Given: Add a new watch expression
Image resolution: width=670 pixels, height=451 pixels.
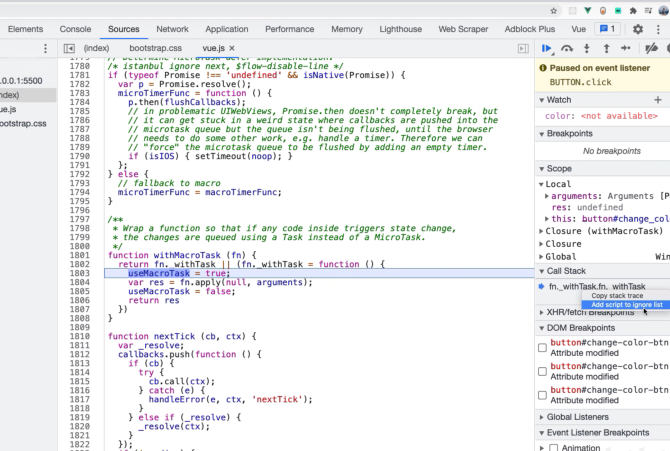Looking at the screenshot, I should tap(658, 100).
